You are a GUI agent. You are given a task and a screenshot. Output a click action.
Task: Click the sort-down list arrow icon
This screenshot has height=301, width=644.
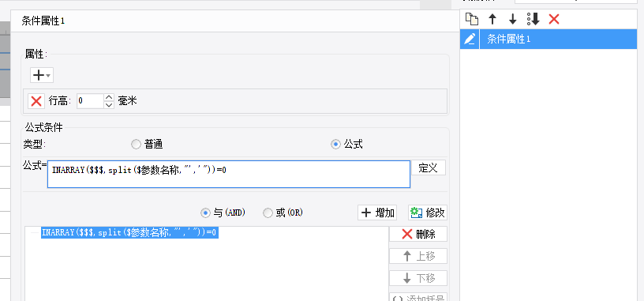(x=533, y=19)
